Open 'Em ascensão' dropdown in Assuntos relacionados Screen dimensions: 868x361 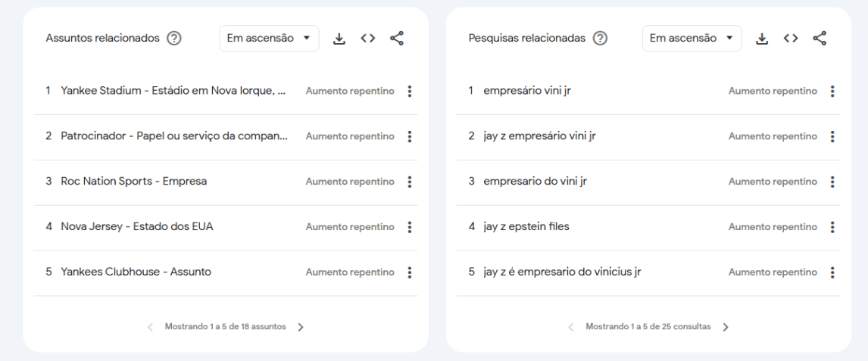click(x=269, y=39)
